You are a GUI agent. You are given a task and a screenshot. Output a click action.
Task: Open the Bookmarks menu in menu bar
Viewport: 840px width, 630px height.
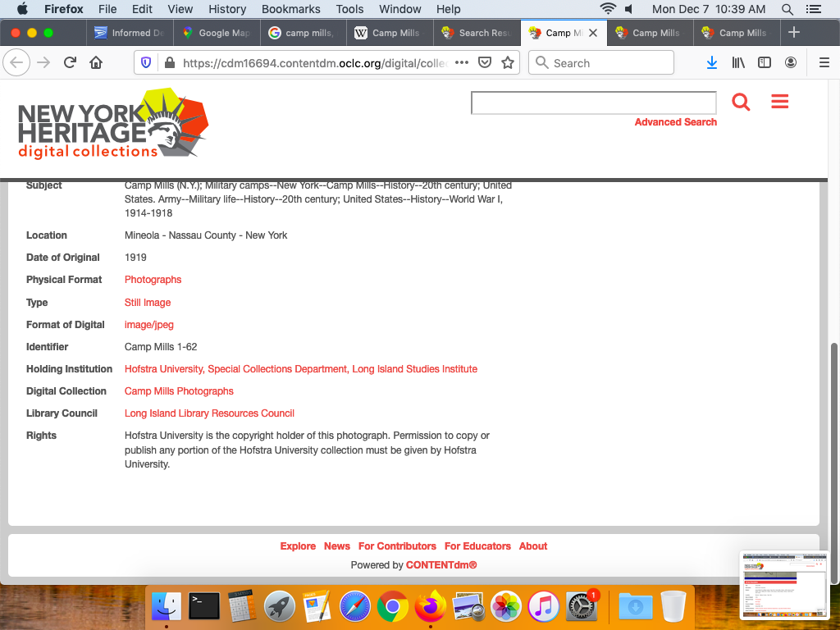tap(290, 9)
